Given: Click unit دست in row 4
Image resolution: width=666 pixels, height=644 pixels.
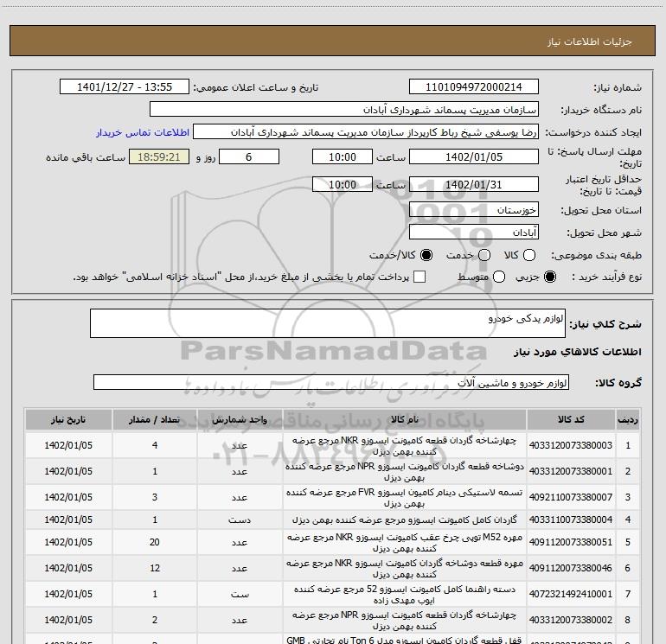Looking at the screenshot, I should coord(240,520).
